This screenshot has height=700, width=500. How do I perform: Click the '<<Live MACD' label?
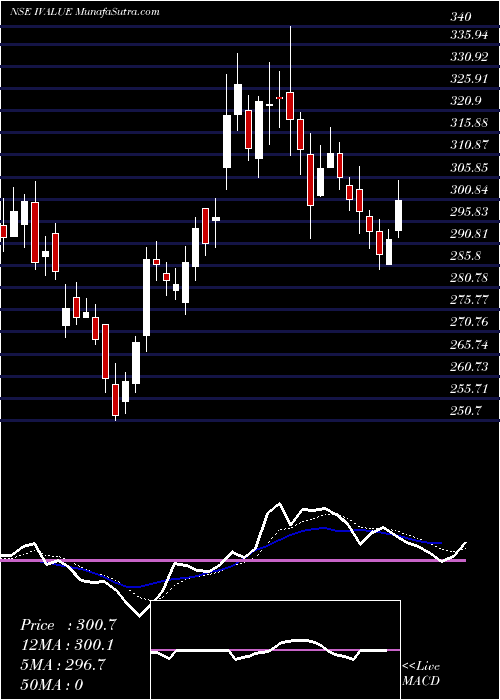click(x=421, y=674)
